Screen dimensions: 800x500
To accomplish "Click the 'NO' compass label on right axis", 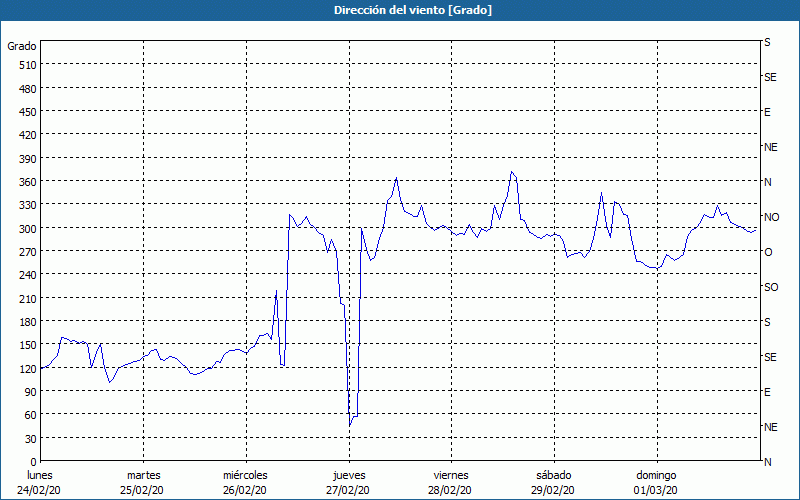I will (772, 217).
